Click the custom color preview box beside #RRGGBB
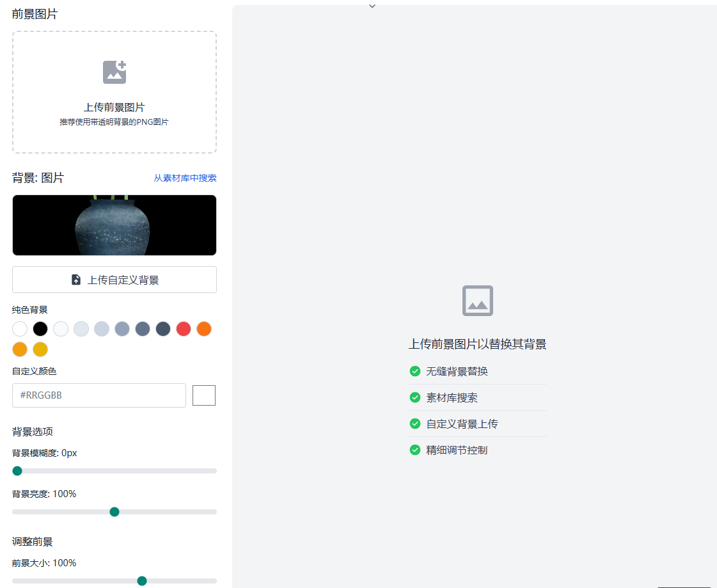Screen dimensions: 717x588 (203, 395)
